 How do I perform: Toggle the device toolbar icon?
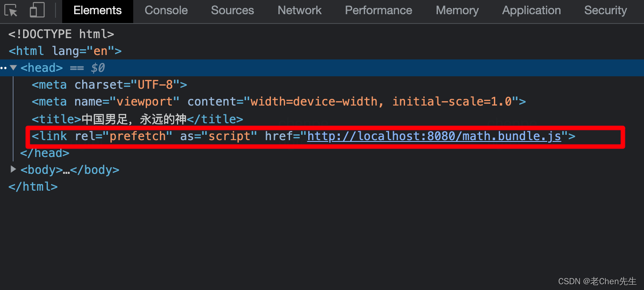pos(37,10)
